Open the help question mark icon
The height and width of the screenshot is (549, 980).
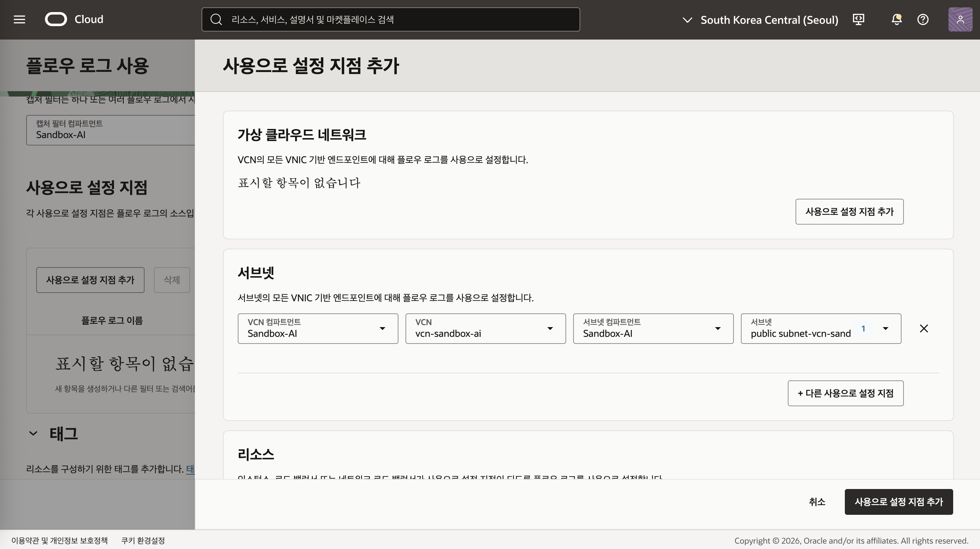pos(923,19)
